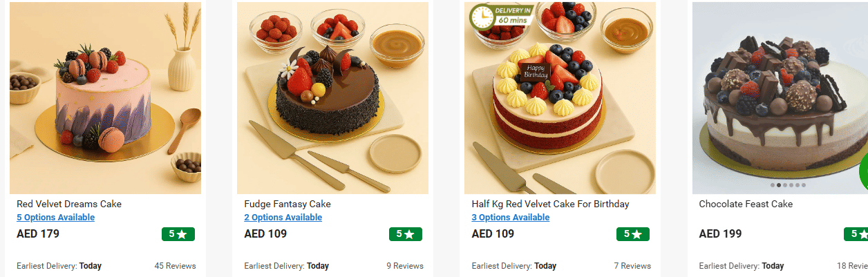Open the Fudge Fantasy Cake image
The width and height of the screenshot is (868, 277).
tap(332, 98)
